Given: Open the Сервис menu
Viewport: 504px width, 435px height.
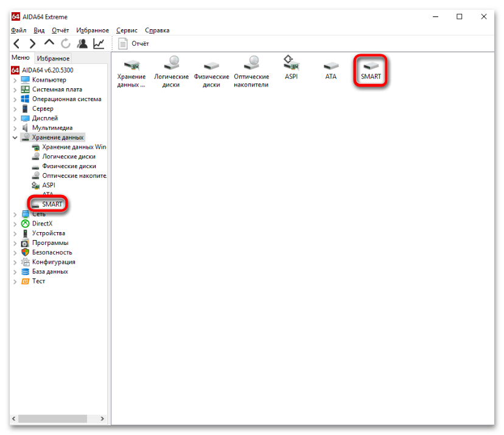Looking at the screenshot, I should [x=127, y=30].
